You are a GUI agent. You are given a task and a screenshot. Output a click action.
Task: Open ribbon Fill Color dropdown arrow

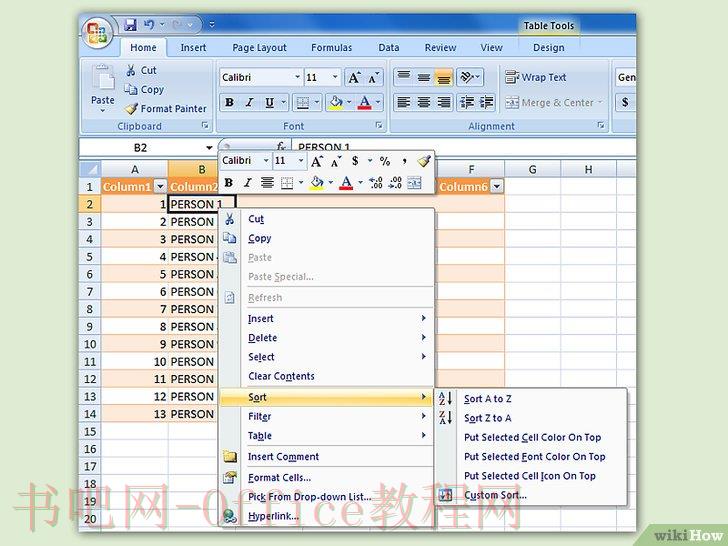(x=349, y=103)
